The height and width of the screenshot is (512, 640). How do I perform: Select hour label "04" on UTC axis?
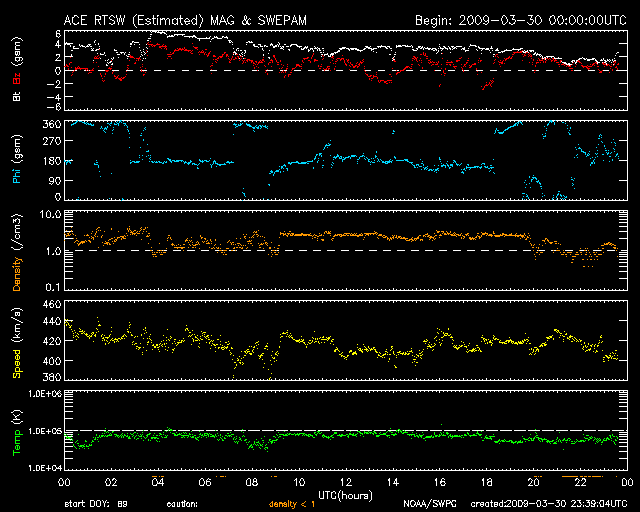tap(158, 482)
